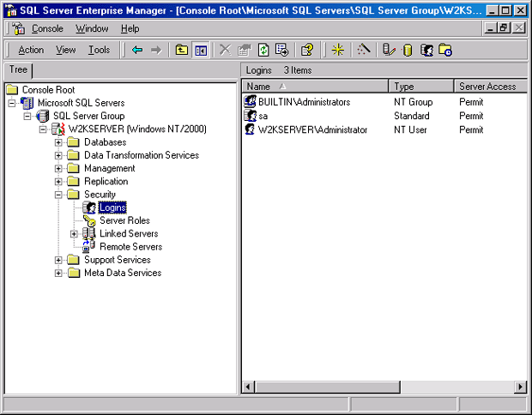The width and height of the screenshot is (532, 415).
Task: Click the BUILTIN\Administrators group icon
Action: [x=250, y=102]
